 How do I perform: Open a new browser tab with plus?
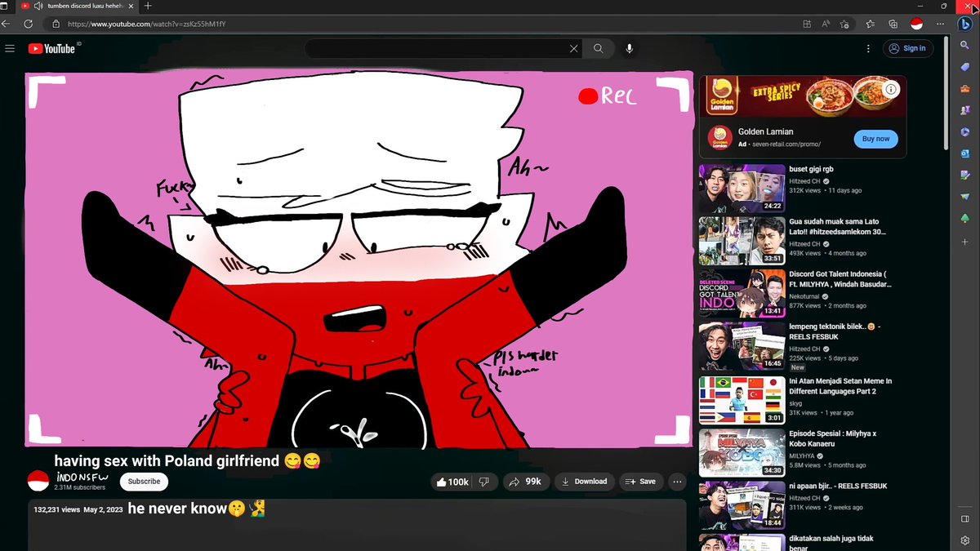click(148, 6)
